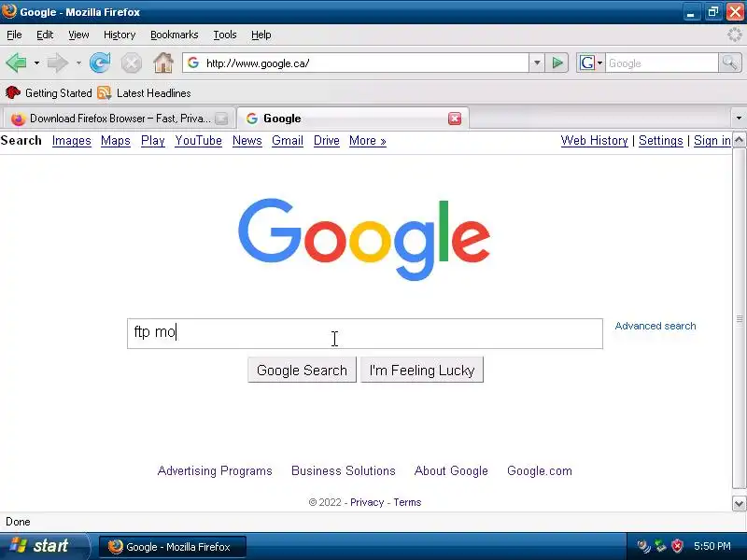This screenshot has height=560, width=747.
Task: Open Forward button history dropdown
Action: pyautogui.click(x=78, y=63)
